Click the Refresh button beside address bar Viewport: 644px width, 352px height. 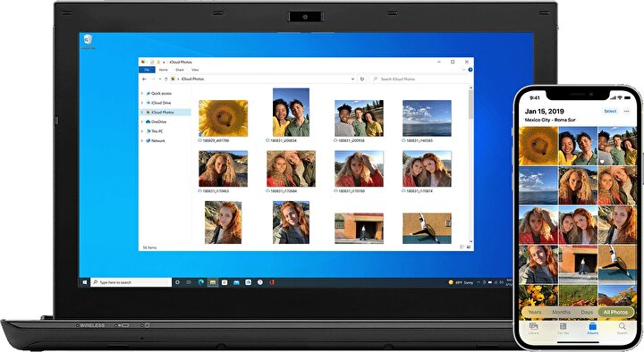click(362, 79)
